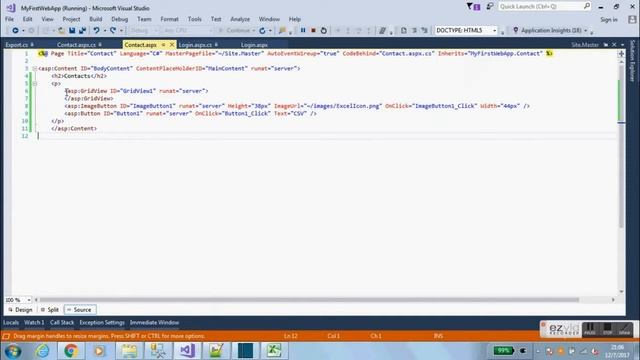This screenshot has width=640, height=360.
Task: Redo the action via toolbar icon
Action: point(113,31)
